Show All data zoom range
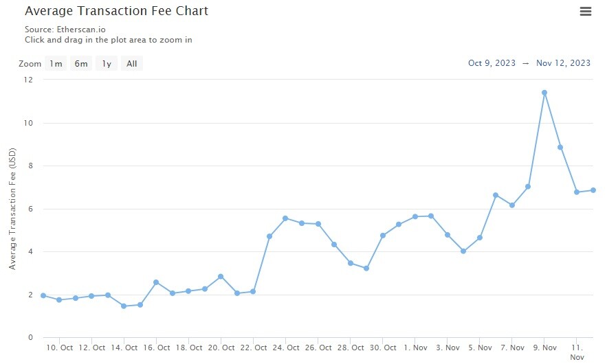The height and width of the screenshot is (364, 607). coord(131,64)
